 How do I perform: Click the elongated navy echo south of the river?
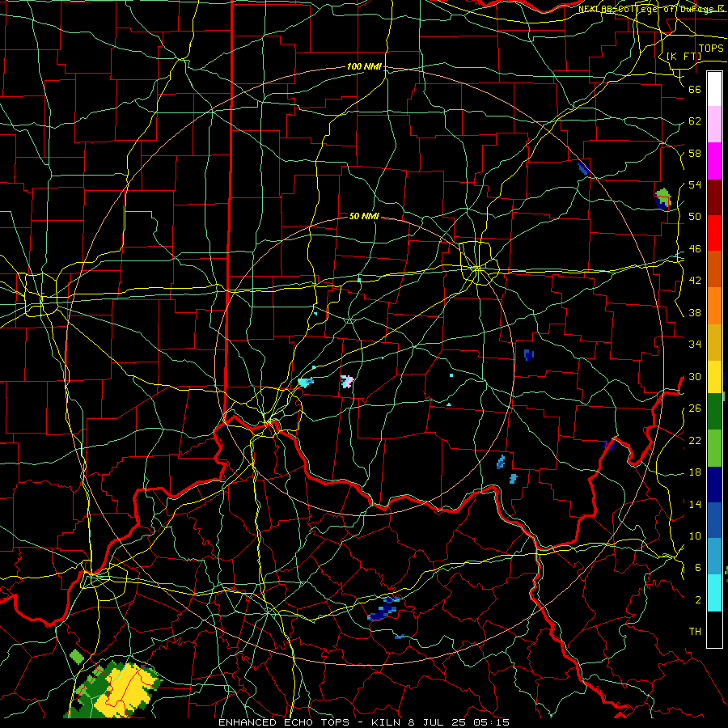click(383, 609)
